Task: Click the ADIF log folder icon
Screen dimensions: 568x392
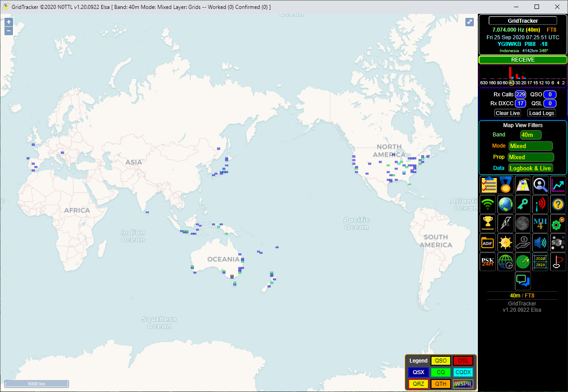Action: [x=488, y=242]
